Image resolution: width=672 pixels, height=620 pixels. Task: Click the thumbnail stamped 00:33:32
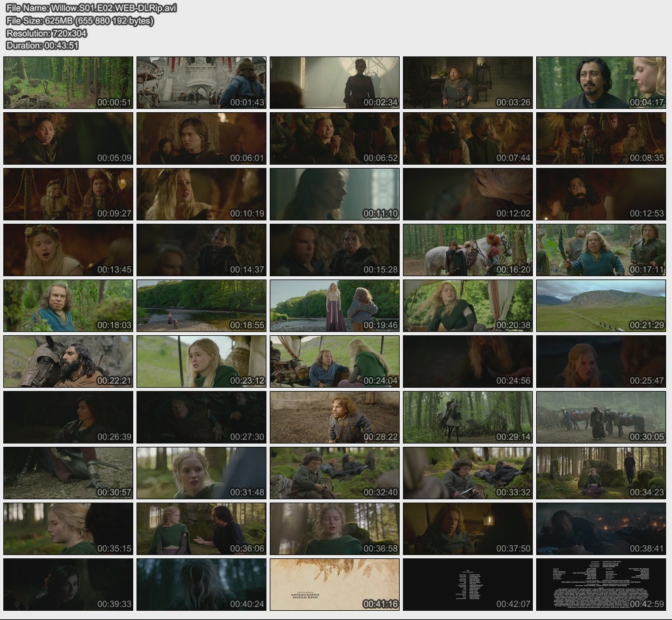pyautogui.click(x=468, y=474)
